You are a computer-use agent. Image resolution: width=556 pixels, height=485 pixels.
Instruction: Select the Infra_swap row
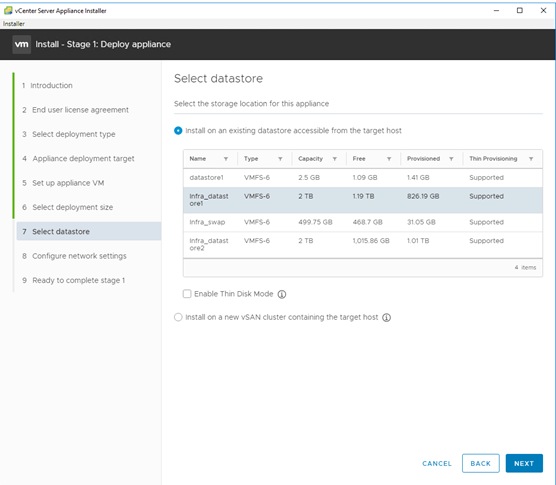click(363, 222)
